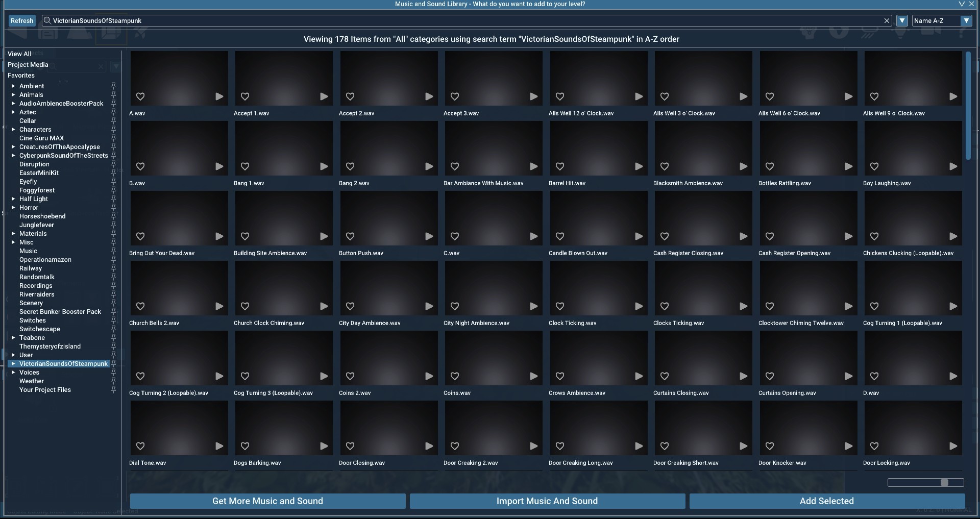Open the Name A-Z sort dropdown
The image size is (980, 519).
(x=966, y=21)
